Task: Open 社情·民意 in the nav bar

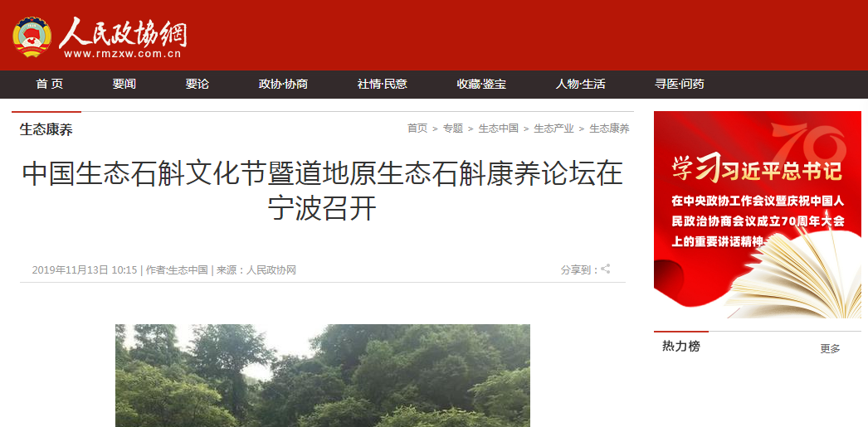Action: click(382, 84)
